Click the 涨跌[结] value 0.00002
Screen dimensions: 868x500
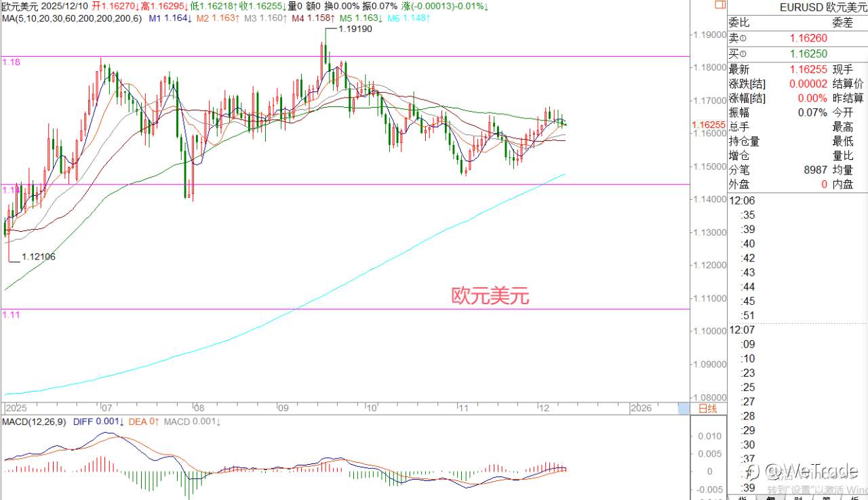808,84
